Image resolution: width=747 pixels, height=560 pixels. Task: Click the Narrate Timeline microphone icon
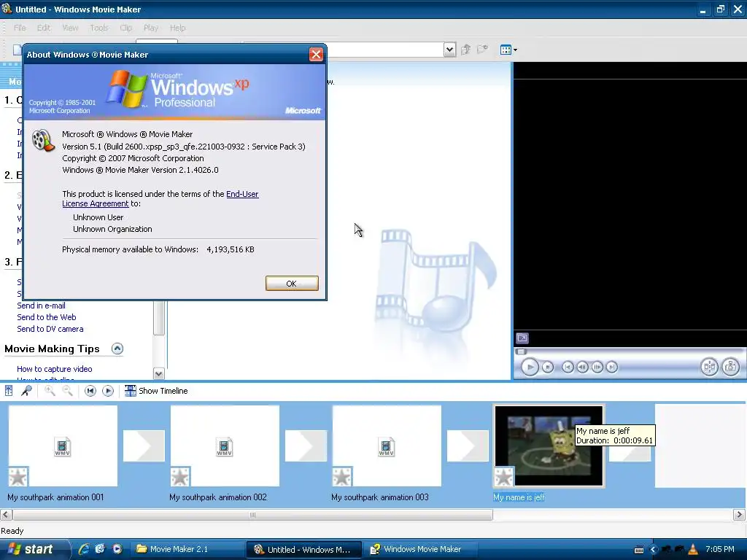pos(27,391)
